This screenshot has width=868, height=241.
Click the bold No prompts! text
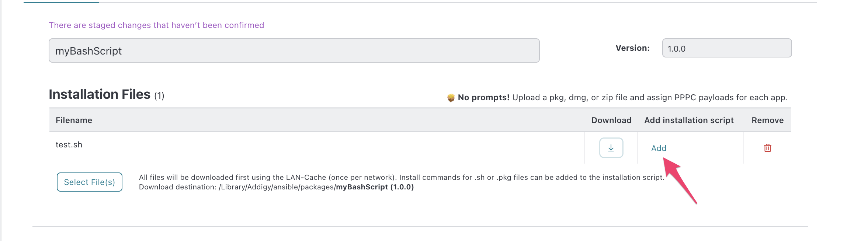pyautogui.click(x=483, y=97)
